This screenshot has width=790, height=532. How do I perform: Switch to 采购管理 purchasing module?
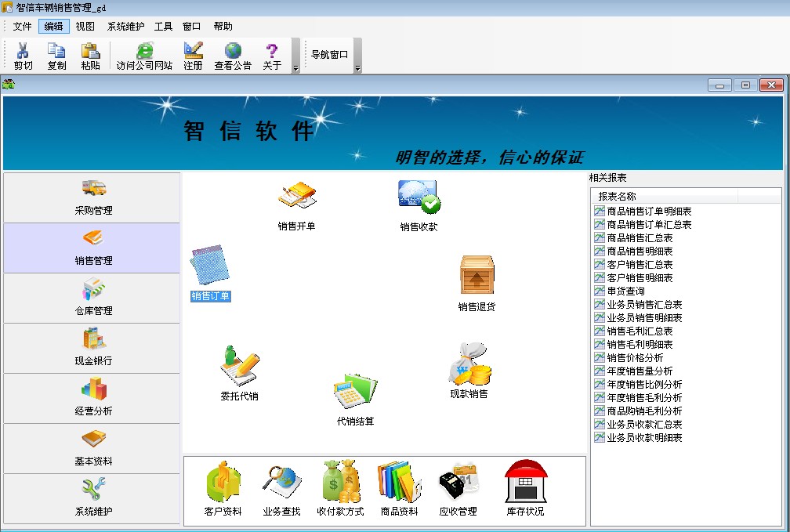(x=92, y=197)
